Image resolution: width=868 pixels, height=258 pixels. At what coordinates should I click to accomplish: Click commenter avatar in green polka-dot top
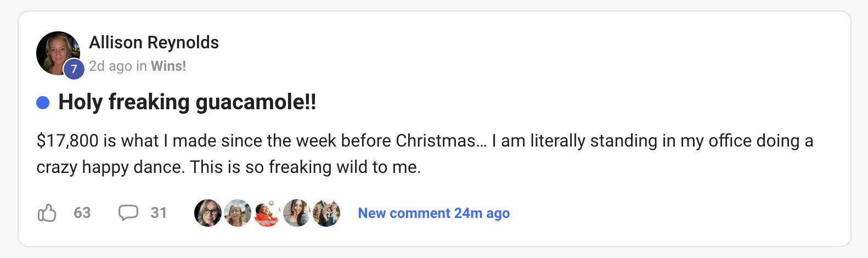[297, 213]
